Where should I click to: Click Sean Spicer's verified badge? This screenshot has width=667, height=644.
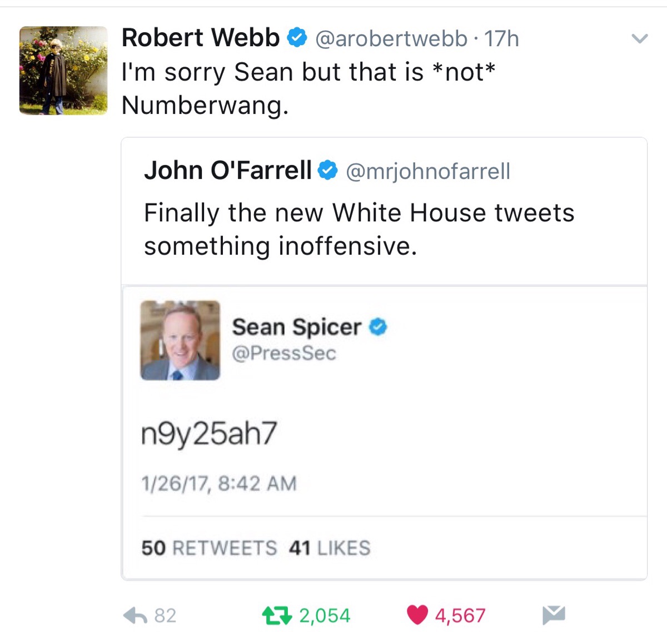pyautogui.click(x=377, y=327)
